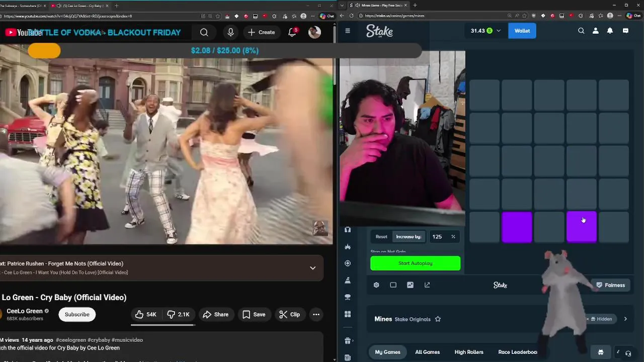Subscribe to the CeeLo Green channel
Screen dimensions: 644x362
pyautogui.click(x=77, y=314)
